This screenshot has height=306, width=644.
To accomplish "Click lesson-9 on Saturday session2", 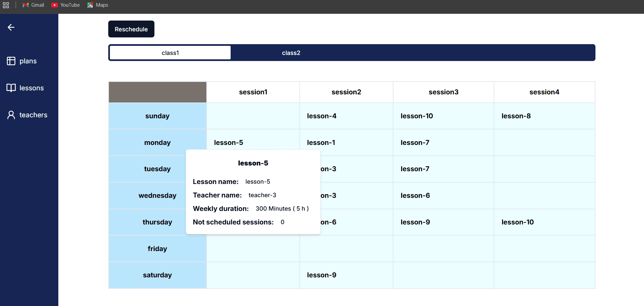I will [322, 275].
